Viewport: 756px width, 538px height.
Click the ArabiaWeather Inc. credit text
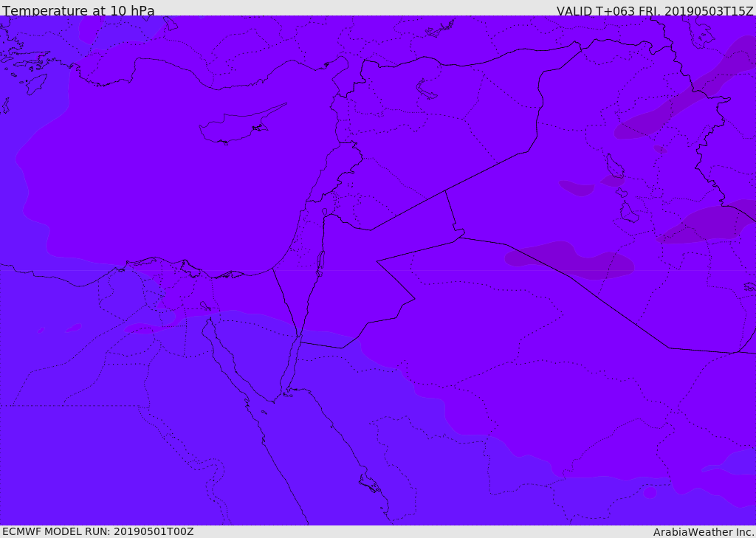[703, 532]
